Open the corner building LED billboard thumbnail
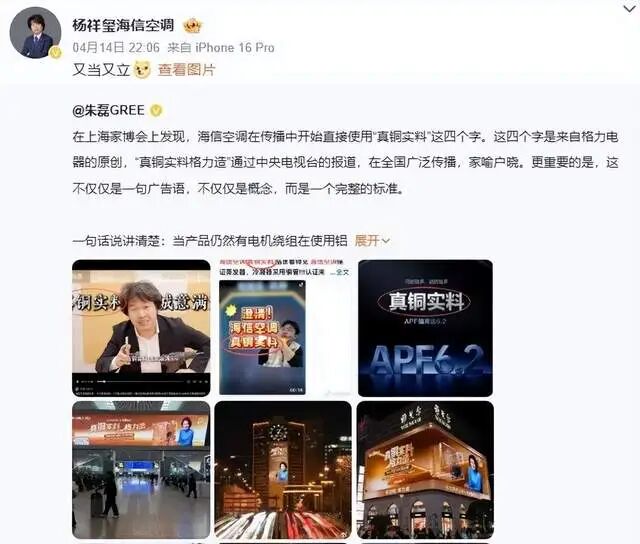This screenshot has width=640, height=544. point(425,470)
